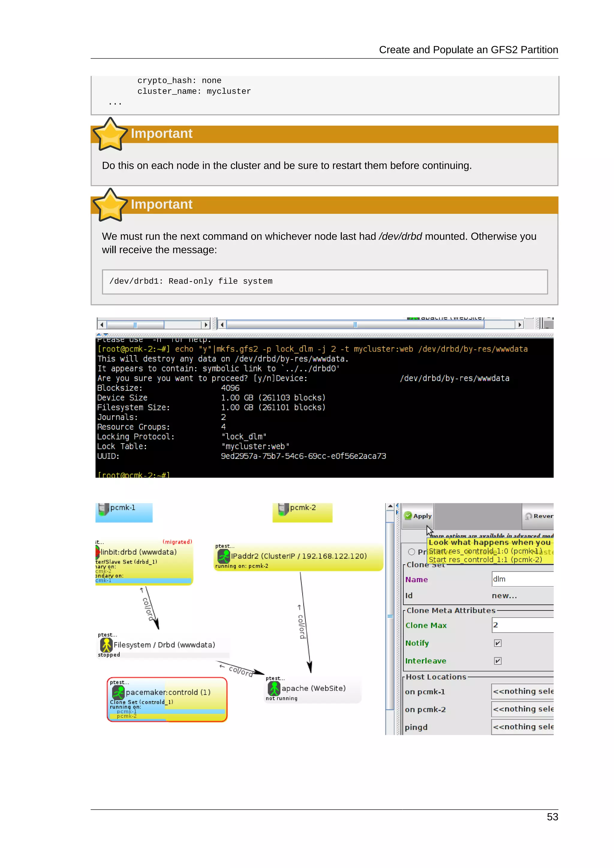Click the thumb of the middle horizontal scrollbar

coord(355,324)
